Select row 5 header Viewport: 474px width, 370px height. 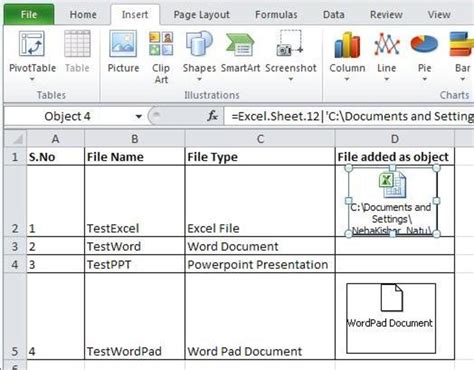15,316
